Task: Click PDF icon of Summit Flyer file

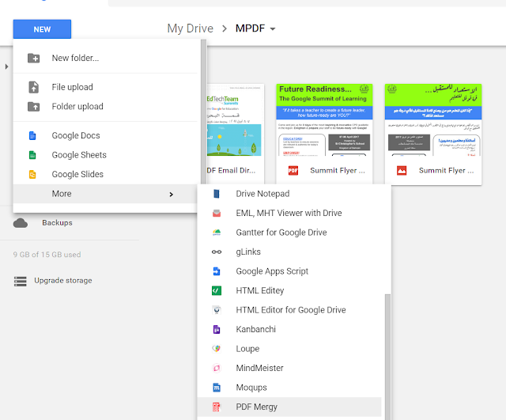Action: (293, 171)
